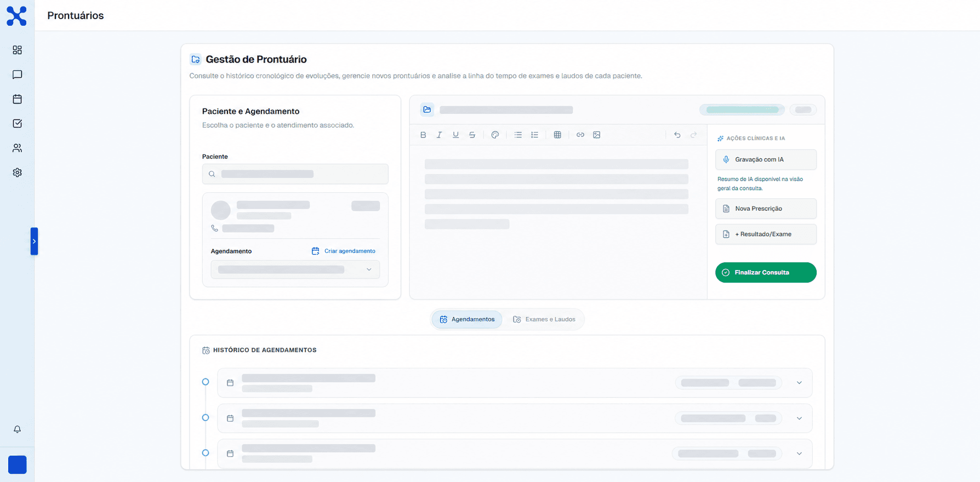Click the Paciente e Agendamento card title
Screen dimensions: 980x482
250,111
